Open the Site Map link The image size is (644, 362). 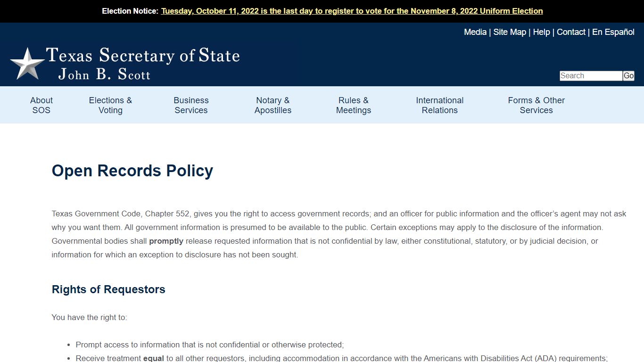point(510,32)
